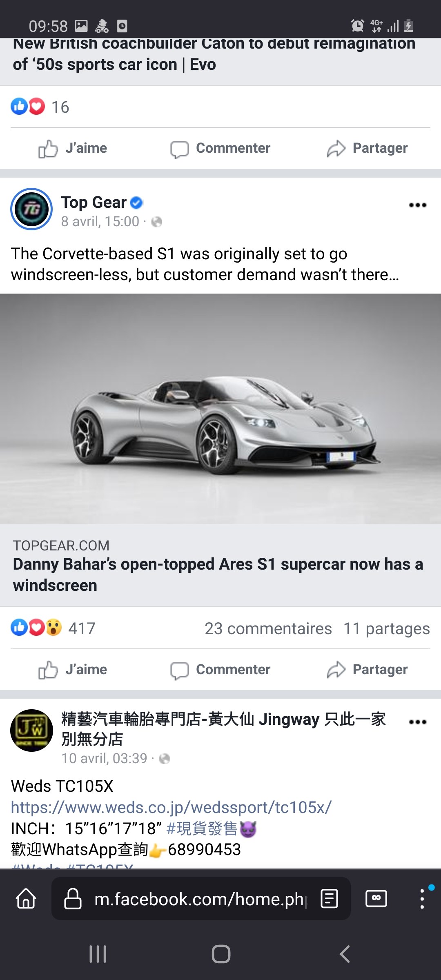Screen dimensions: 441x980
Task: Open the browser three-dot menu
Action: click(422, 899)
